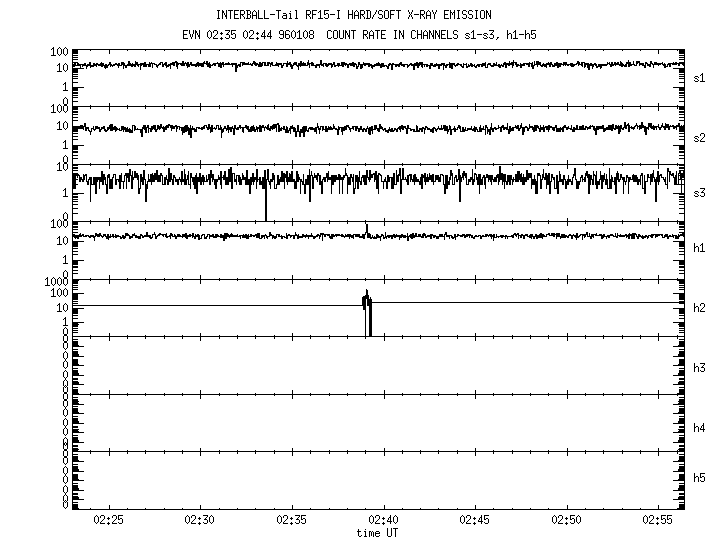Click the 02:25 time tick label
720x550 pixels.
click(108, 521)
